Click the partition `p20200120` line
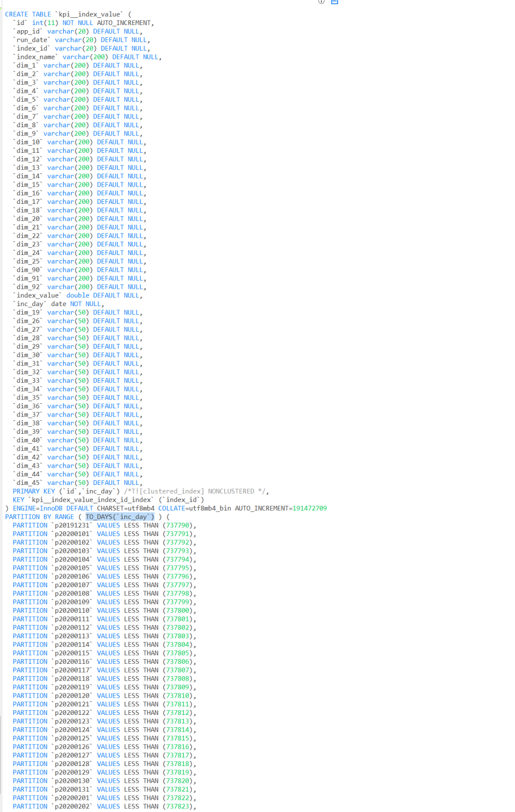 coord(104,696)
